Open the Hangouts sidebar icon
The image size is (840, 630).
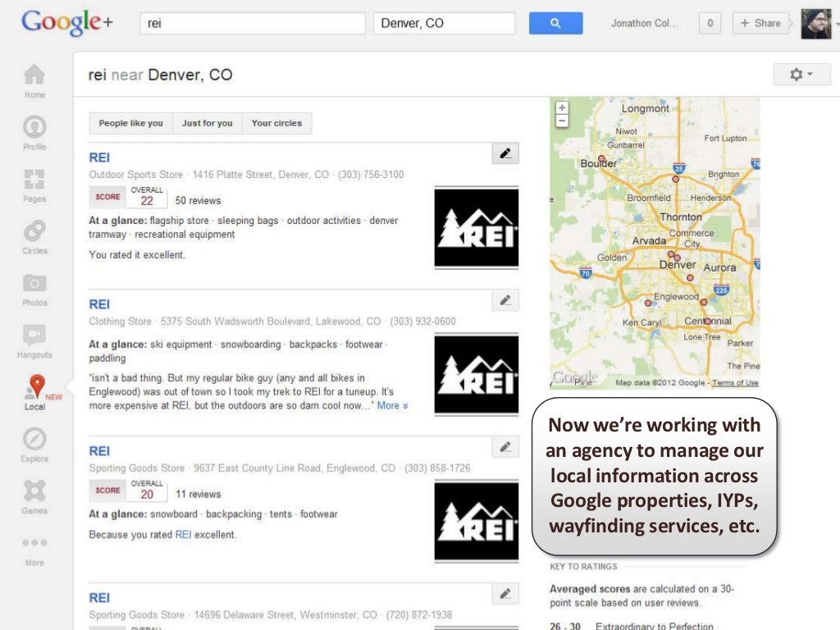[x=34, y=335]
